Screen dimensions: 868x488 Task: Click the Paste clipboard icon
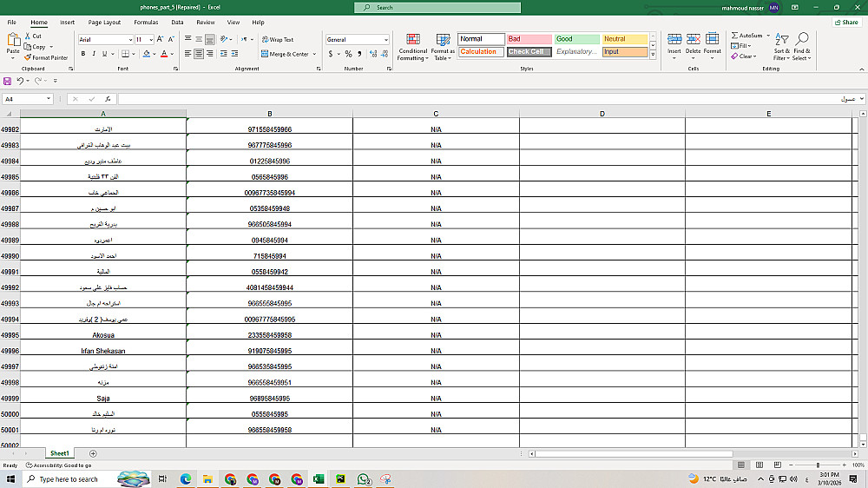tap(13, 41)
